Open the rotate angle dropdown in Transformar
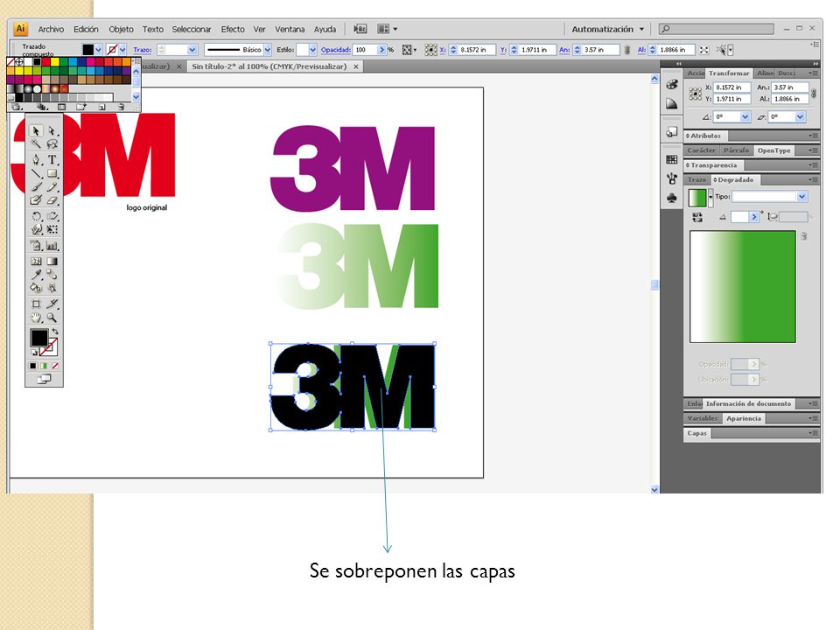840x630 pixels. 745,116
